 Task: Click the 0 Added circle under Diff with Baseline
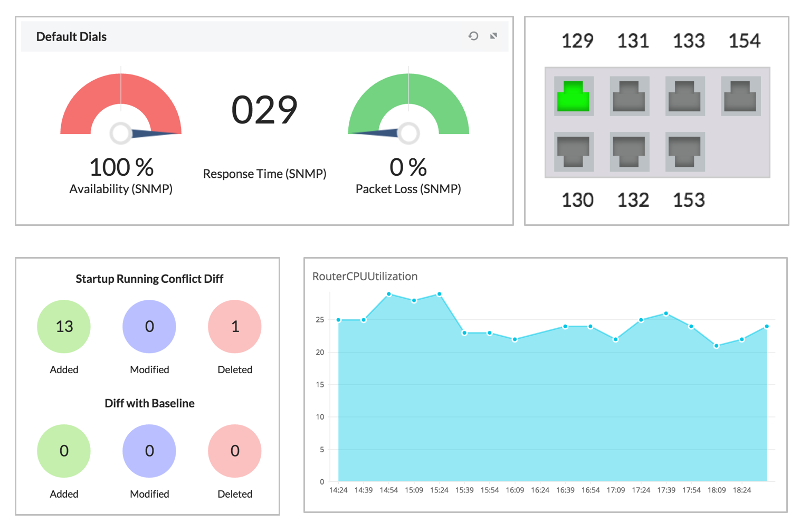click(64, 451)
